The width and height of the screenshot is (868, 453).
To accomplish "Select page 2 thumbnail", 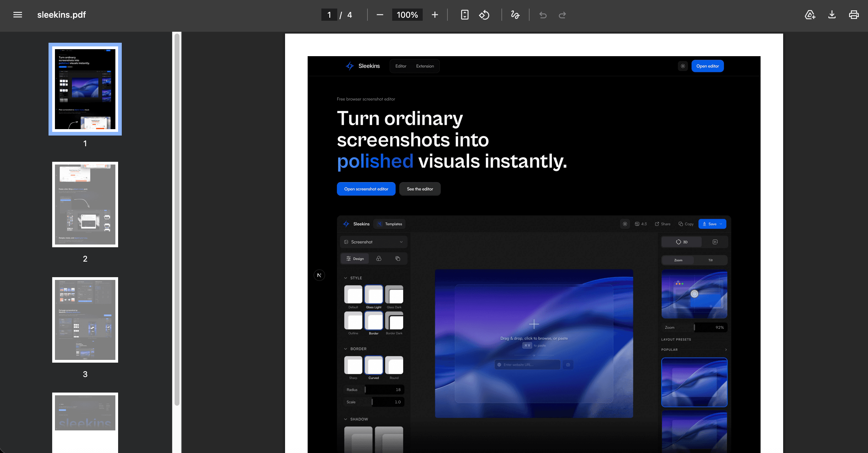I will [x=85, y=204].
